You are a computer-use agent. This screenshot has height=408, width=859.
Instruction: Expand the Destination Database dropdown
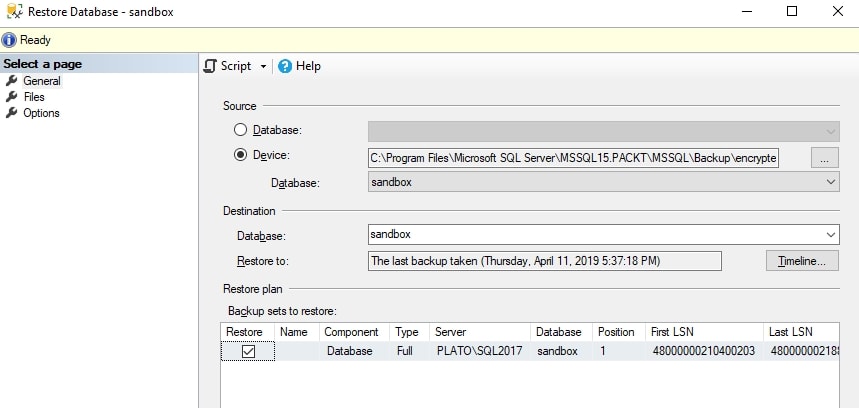point(831,234)
